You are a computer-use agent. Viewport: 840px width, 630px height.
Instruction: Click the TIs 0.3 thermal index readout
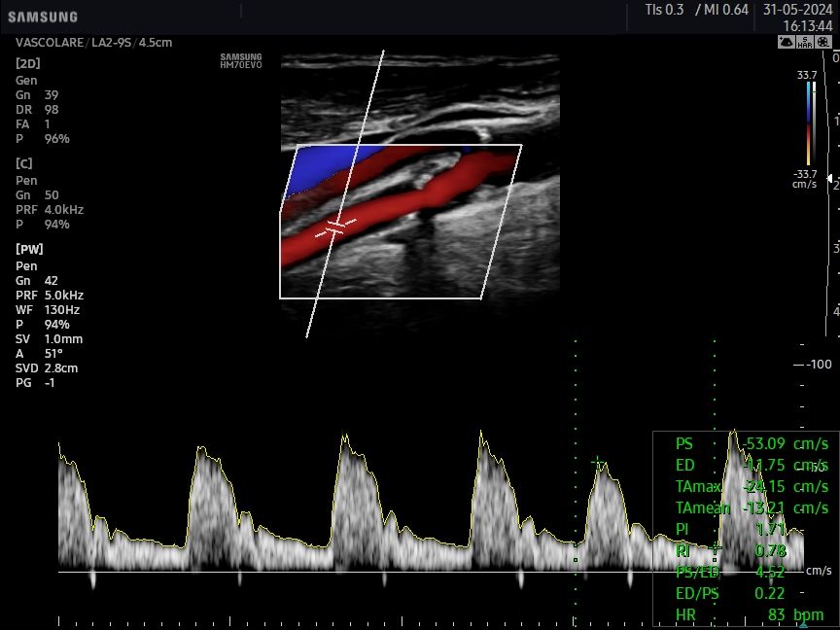664,10
